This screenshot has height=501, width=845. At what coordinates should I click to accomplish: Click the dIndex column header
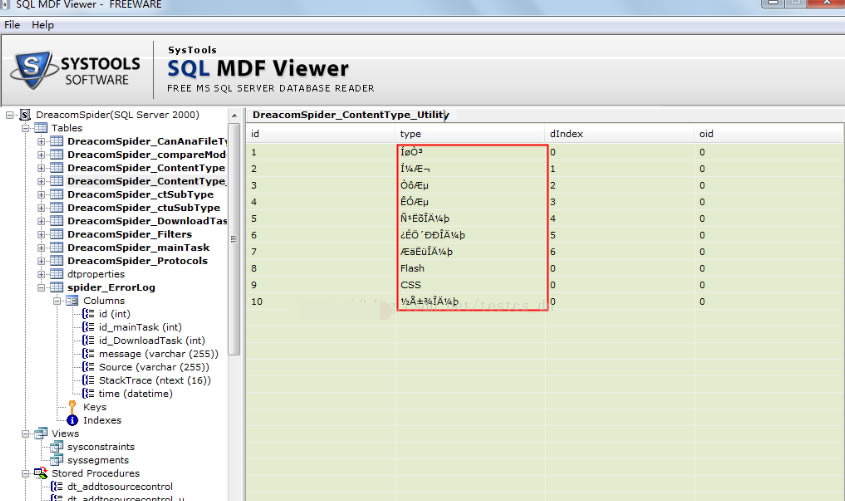point(562,133)
